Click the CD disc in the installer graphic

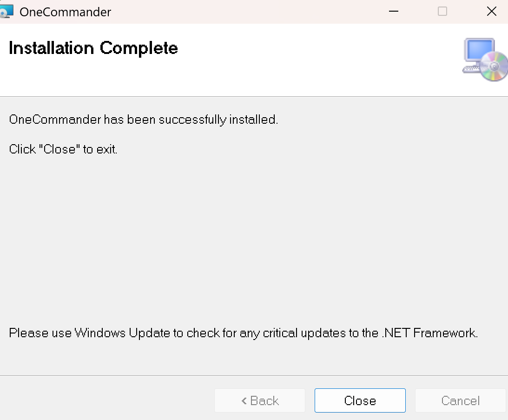coord(495,67)
